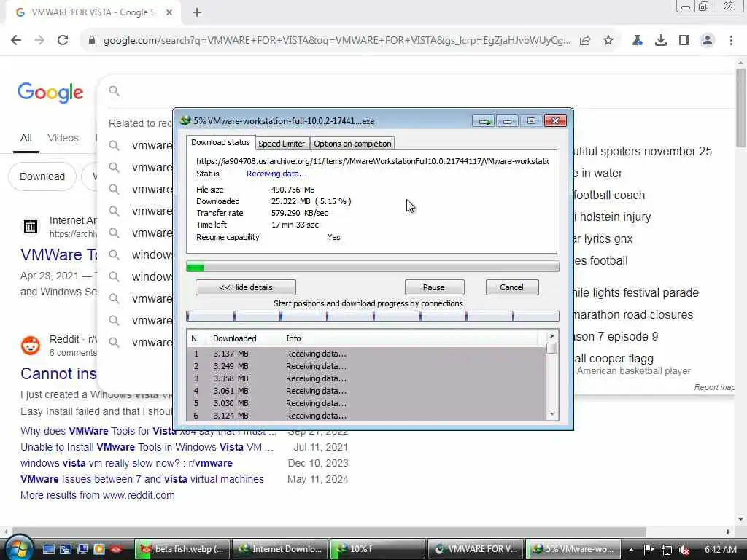Click the connections list scrollbar down arrow
This screenshot has height=560, width=747.
552,414
